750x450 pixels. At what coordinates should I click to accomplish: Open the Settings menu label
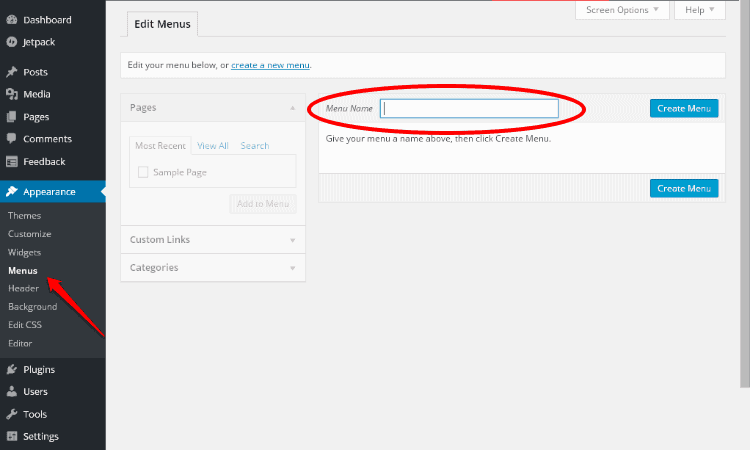[x=41, y=436]
